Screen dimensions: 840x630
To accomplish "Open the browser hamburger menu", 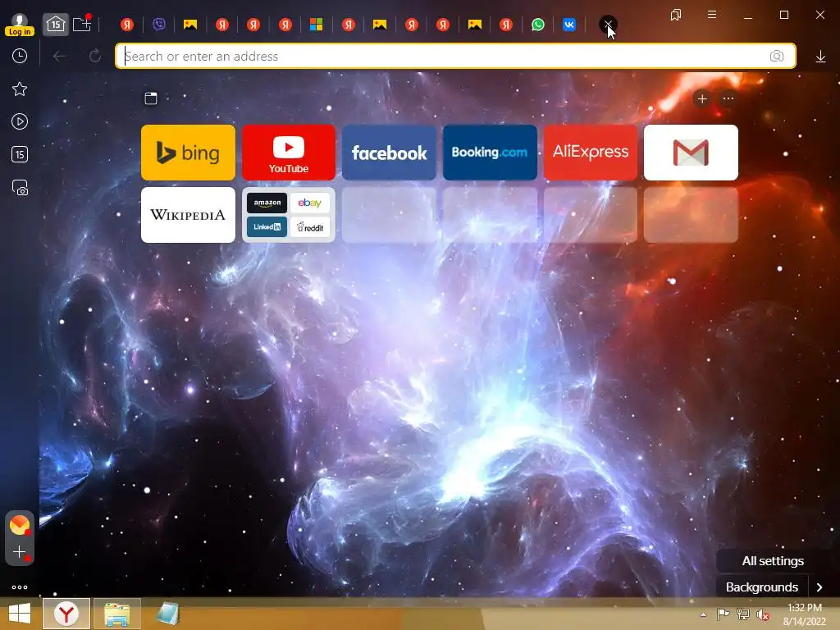I will [712, 15].
